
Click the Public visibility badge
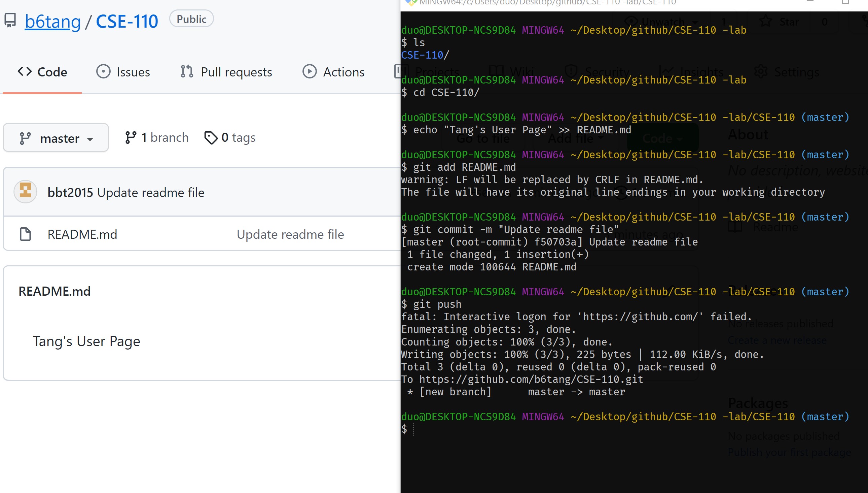coord(191,19)
